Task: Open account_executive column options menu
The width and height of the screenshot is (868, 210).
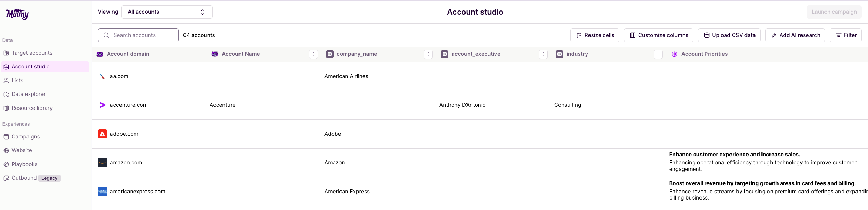Action: (x=543, y=54)
